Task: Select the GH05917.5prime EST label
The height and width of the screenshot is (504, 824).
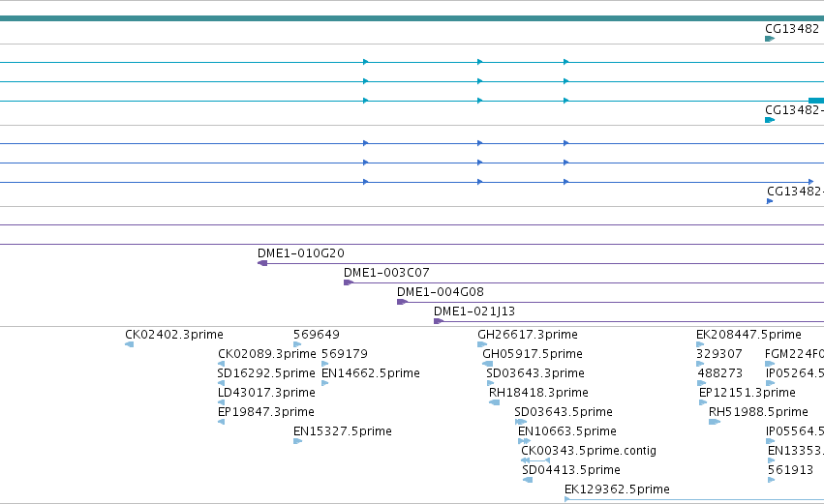Action: point(533,354)
